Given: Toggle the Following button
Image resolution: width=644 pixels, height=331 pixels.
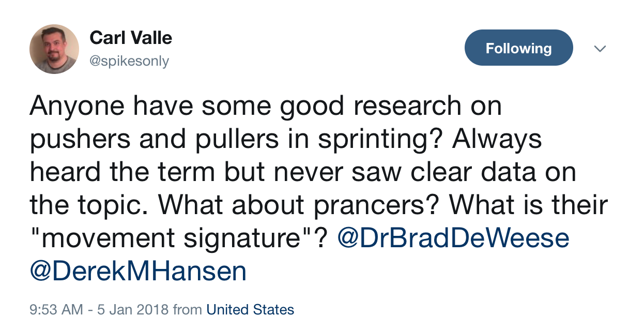Looking at the screenshot, I should [x=519, y=48].
